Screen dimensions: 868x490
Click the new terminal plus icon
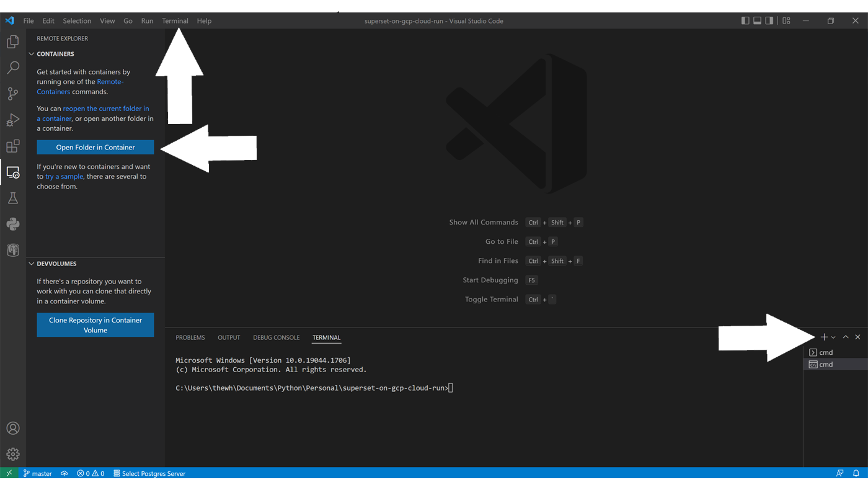[824, 337]
